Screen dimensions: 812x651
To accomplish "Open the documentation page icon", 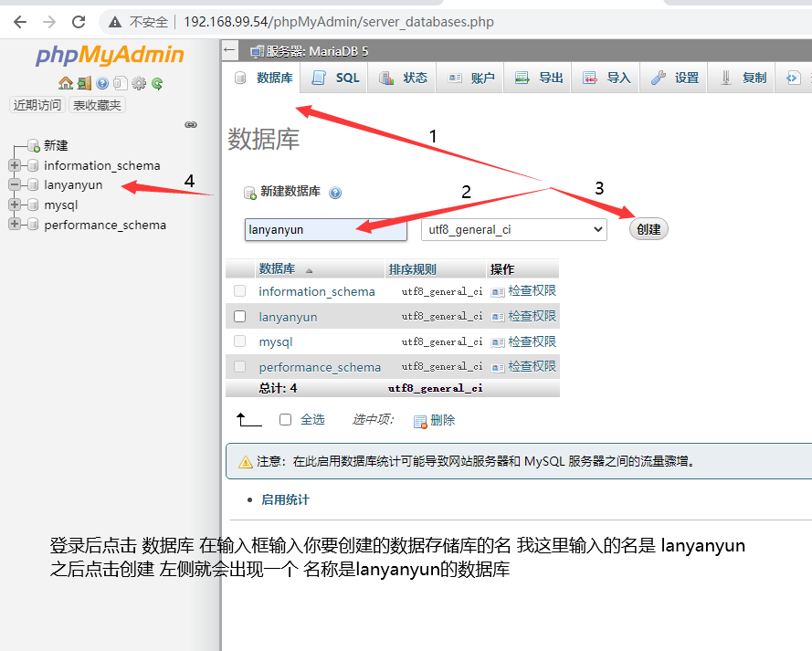I will pyautogui.click(x=120, y=84).
